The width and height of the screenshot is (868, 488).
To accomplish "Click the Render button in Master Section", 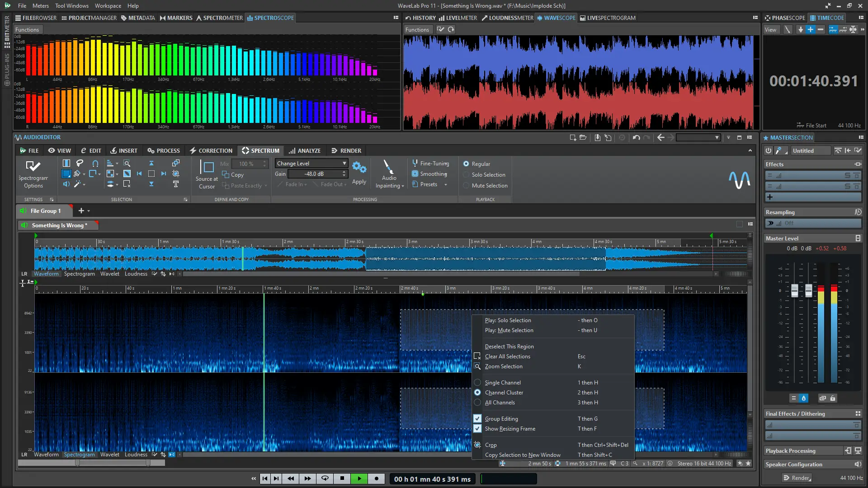I will tap(798, 478).
